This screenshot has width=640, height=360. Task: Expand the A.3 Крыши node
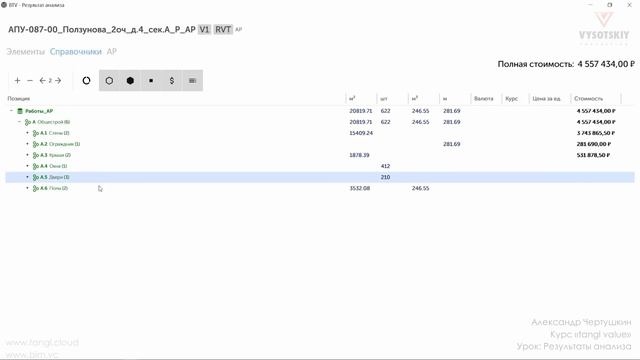coord(27,155)
